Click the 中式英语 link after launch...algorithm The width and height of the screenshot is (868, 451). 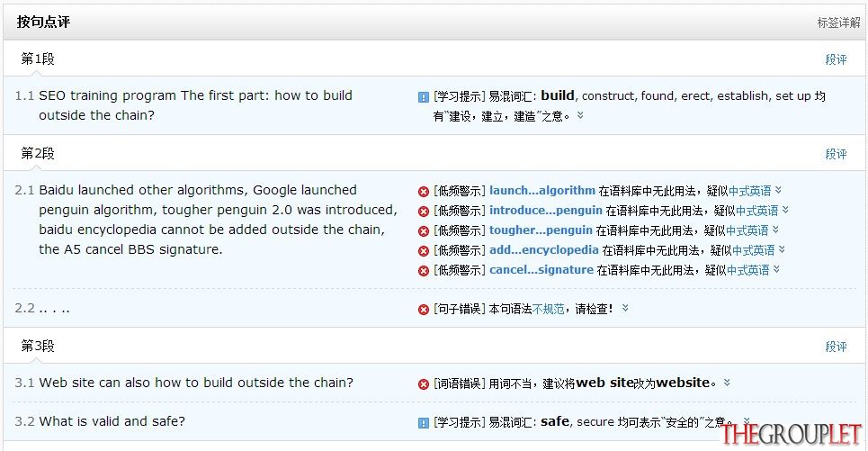point(750,191)
